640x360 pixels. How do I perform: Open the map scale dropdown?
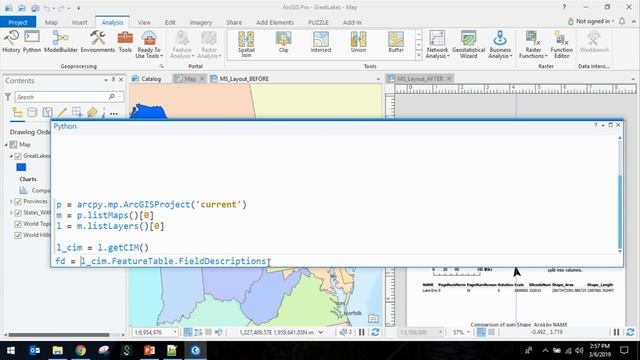pyautogui.click(x=175, y=332)
